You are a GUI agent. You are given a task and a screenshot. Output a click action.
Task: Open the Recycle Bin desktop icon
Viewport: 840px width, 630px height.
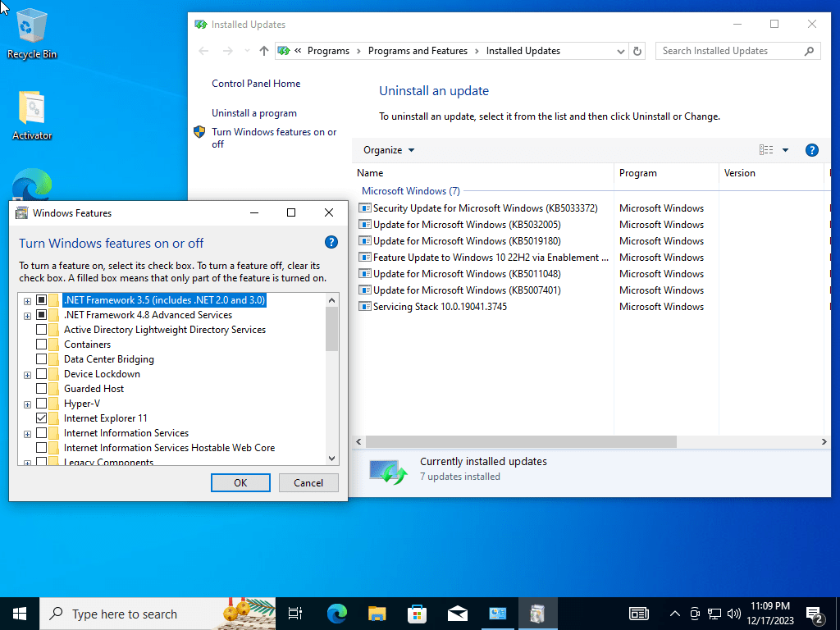coord(32,34)
